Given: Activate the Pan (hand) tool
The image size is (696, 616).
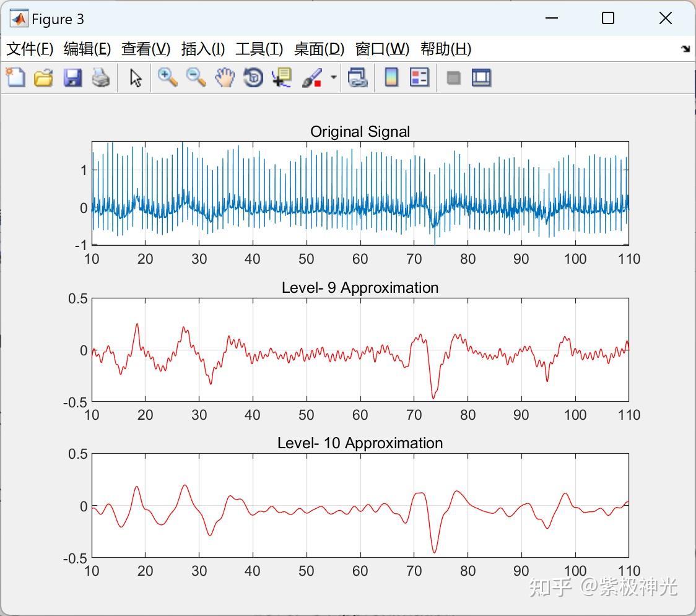Looking at the screenshot, I should click(224, 77).
